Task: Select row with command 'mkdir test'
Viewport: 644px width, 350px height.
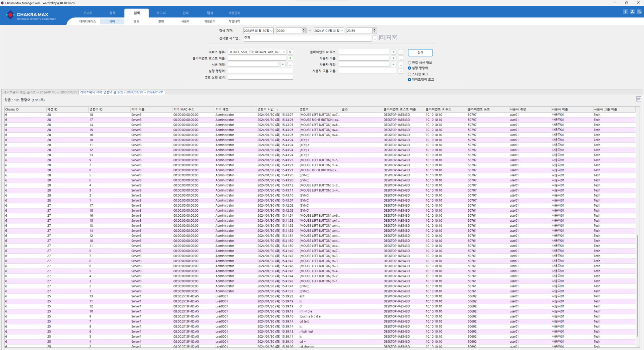Action: click(x=320, y=332)
